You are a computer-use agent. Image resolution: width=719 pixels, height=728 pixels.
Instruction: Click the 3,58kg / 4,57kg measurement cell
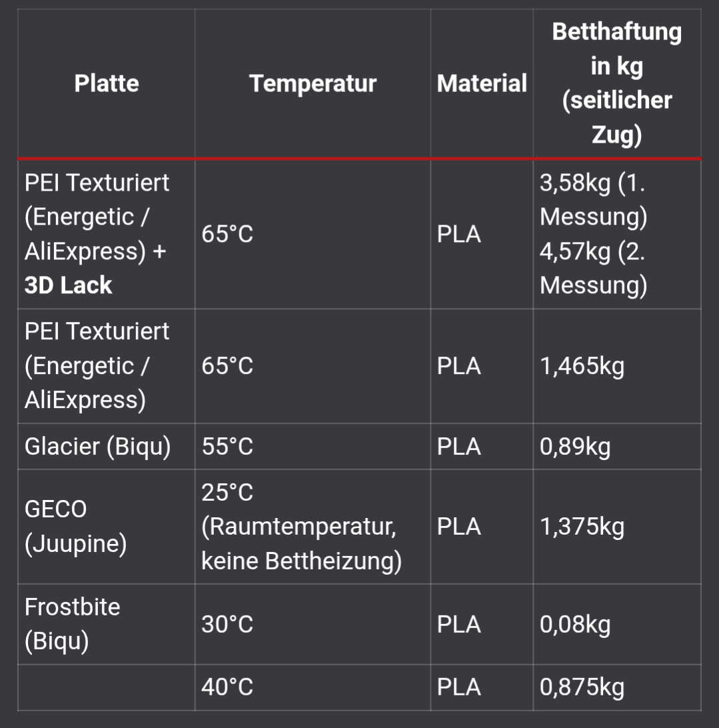[593, 234]
